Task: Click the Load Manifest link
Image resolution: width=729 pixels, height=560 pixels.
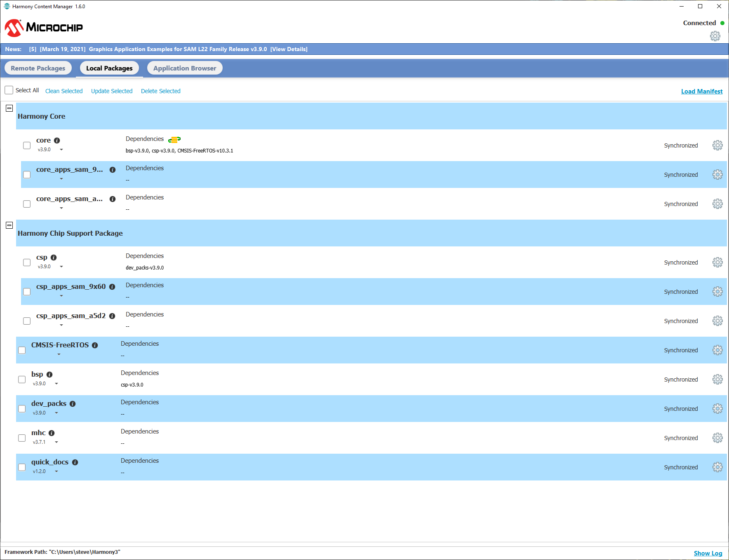Action: (x=702, y=91)
